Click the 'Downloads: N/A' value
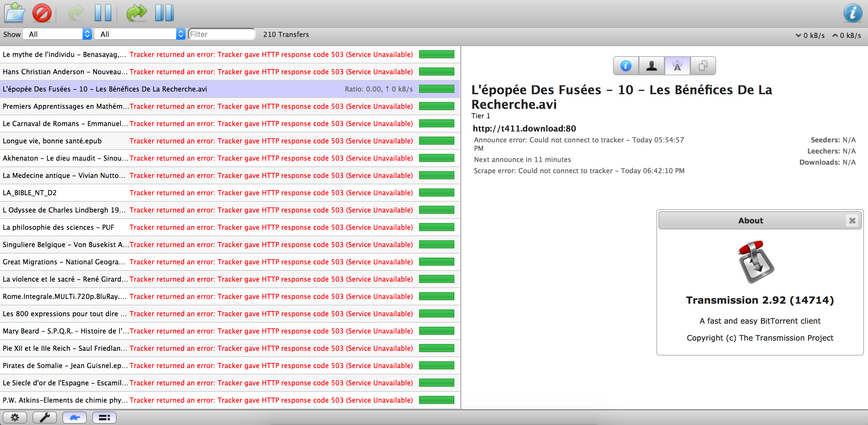Image resolution: width=868 pixels, height=425 pixels. click(x=827, y=162)
